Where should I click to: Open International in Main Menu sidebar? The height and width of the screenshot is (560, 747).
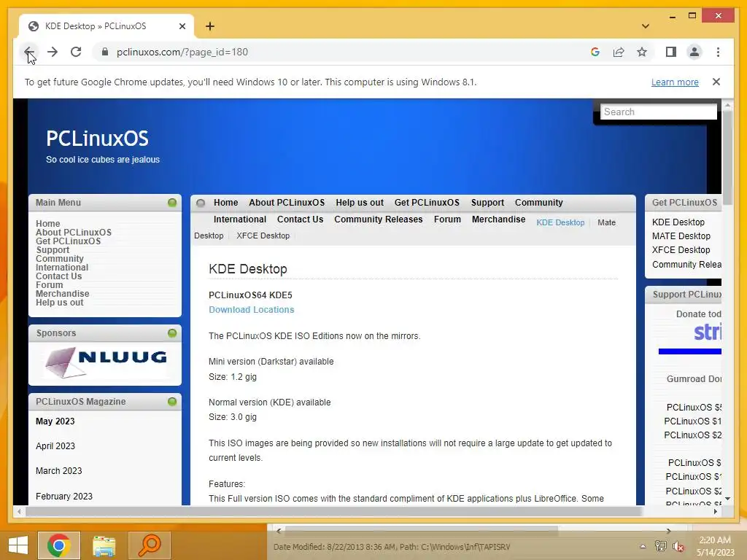point(62,267)
